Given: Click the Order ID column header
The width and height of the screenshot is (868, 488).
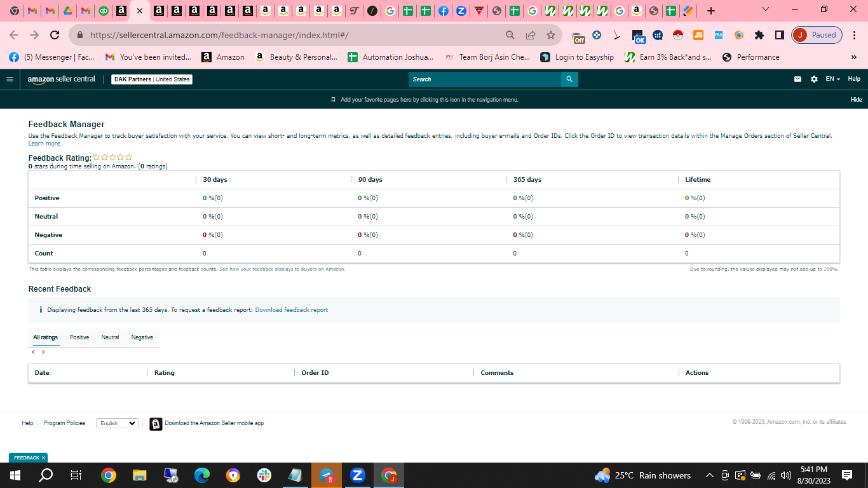Looking at the screenshot, I should click(315, 373).
